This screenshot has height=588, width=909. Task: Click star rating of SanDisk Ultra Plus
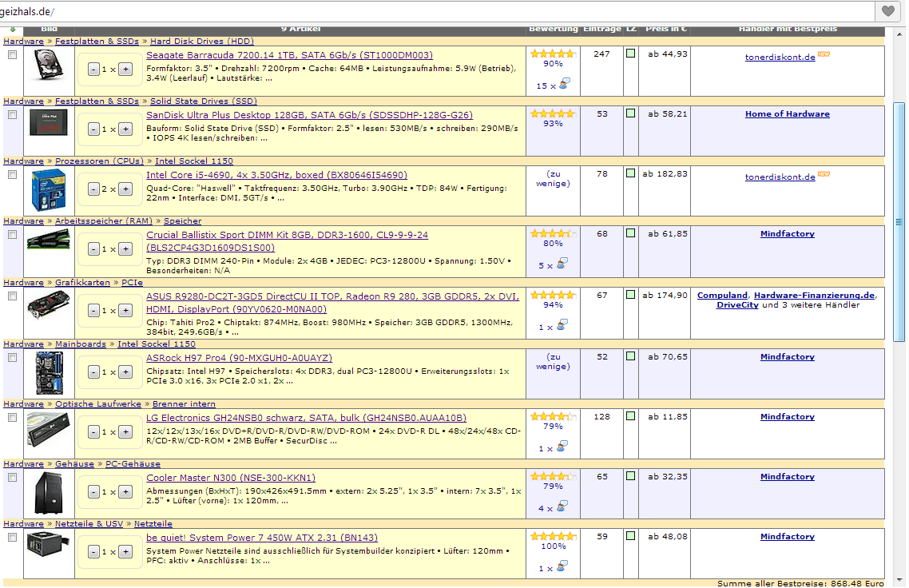coord(553,113)
